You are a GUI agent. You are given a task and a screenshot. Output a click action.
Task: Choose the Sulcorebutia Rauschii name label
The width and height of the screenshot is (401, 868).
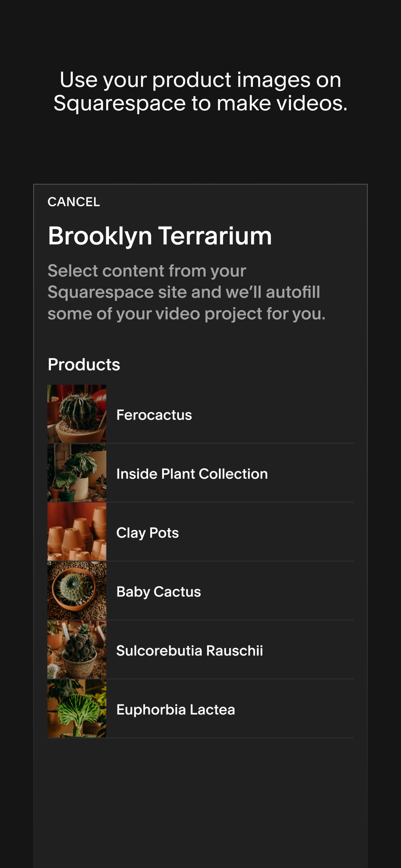[190, 651]
